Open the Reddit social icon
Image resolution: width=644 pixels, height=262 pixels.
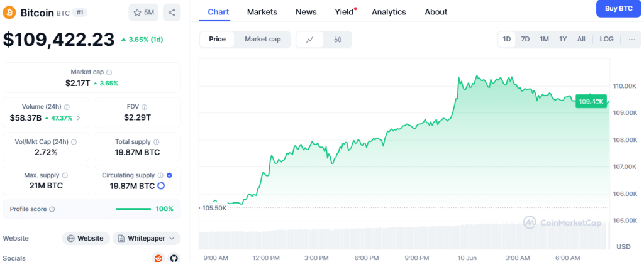[158, 258]
